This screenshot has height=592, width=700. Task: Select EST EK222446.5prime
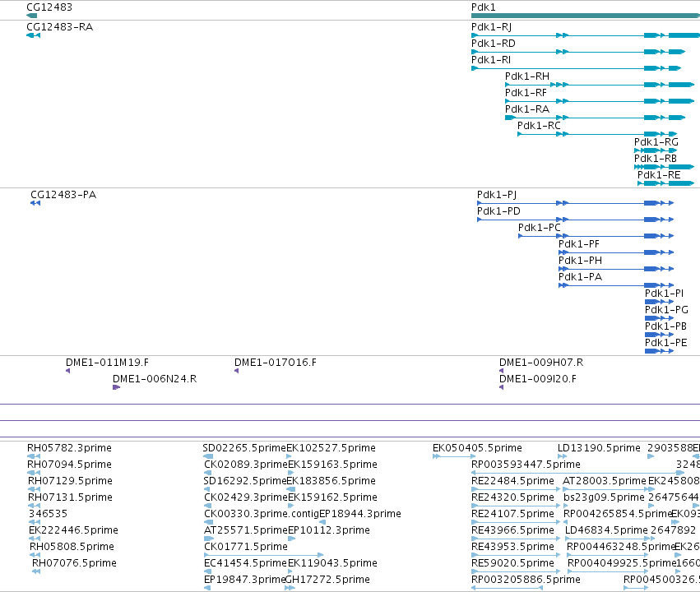click(x=73, y=530)
